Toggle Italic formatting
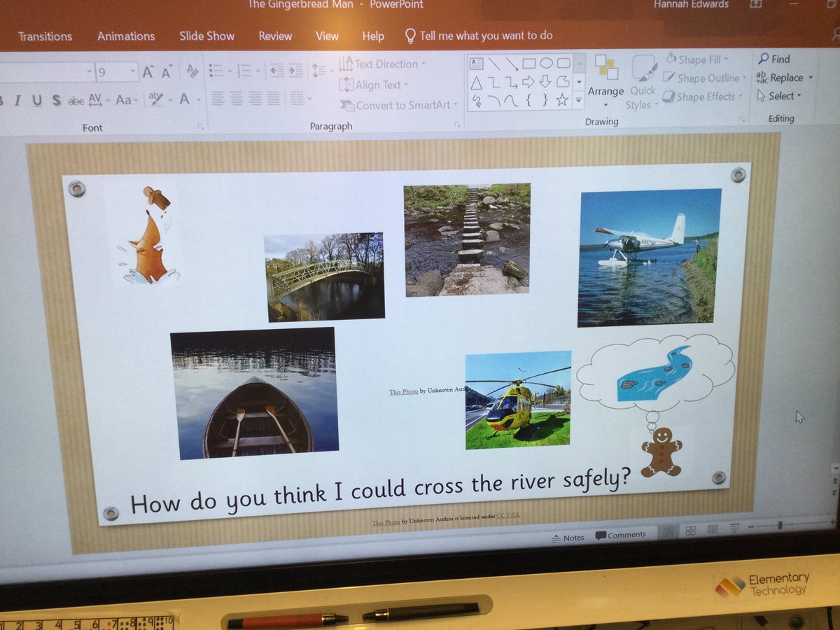Screen dimensions: 840x630 [17, 101]
